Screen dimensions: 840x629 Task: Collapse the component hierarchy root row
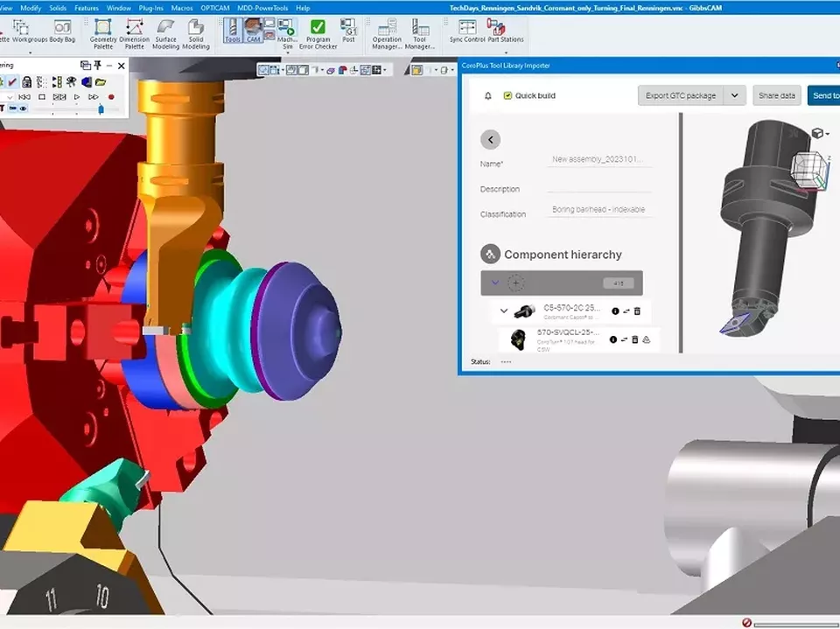495,283
